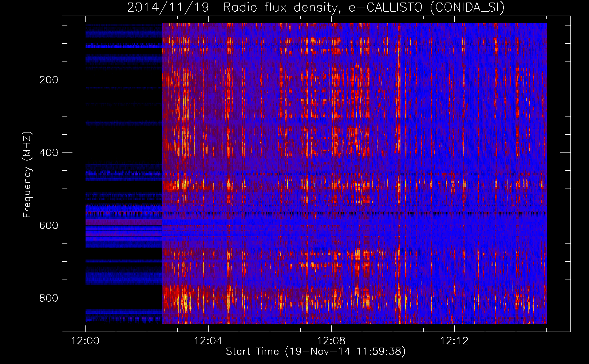Click the 12:04 time tick label

pos(208,341)
